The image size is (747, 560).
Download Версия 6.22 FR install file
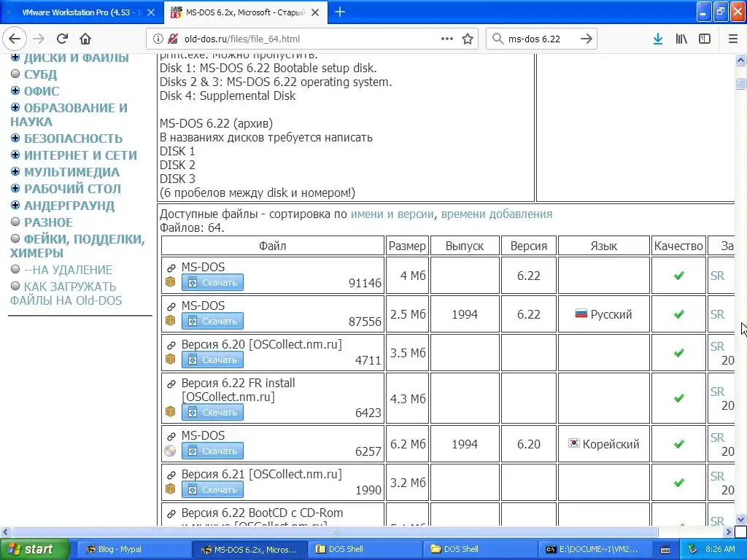[212, 412]
